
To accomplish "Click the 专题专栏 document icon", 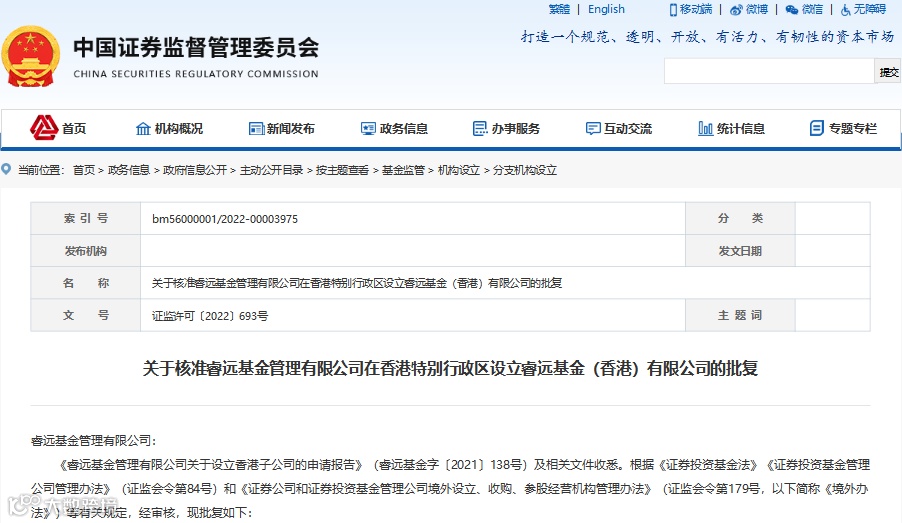I will [816, 128].
